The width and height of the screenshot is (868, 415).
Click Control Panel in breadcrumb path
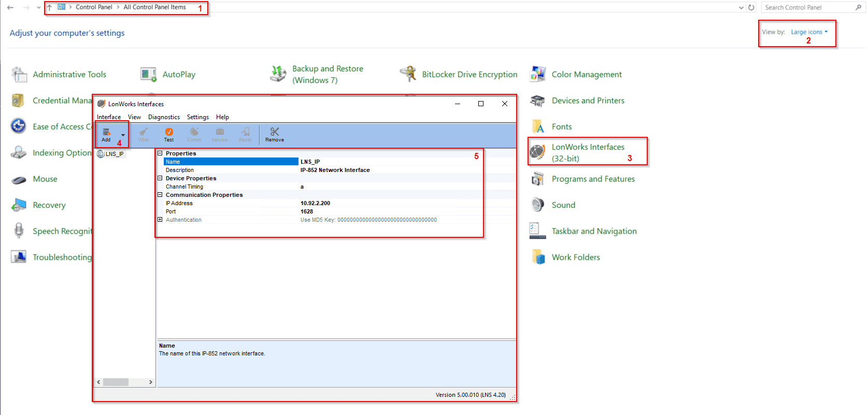coord(94,7)
